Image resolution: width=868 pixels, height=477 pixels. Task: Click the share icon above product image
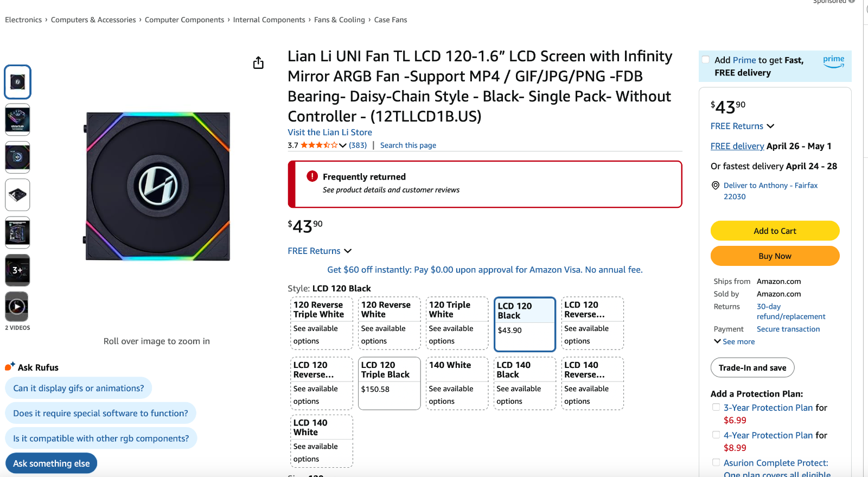point(258,63)
